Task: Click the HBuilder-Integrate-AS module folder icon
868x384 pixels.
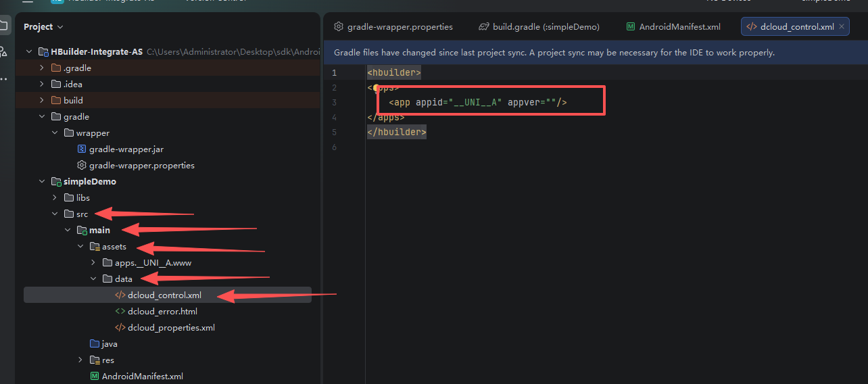Action: pos(43,51)
